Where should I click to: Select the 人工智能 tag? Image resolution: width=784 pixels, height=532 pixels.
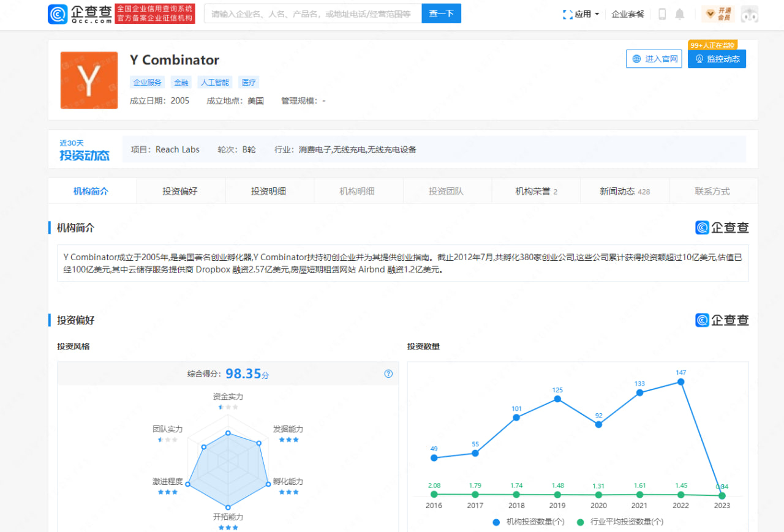(x=214, y=82)
